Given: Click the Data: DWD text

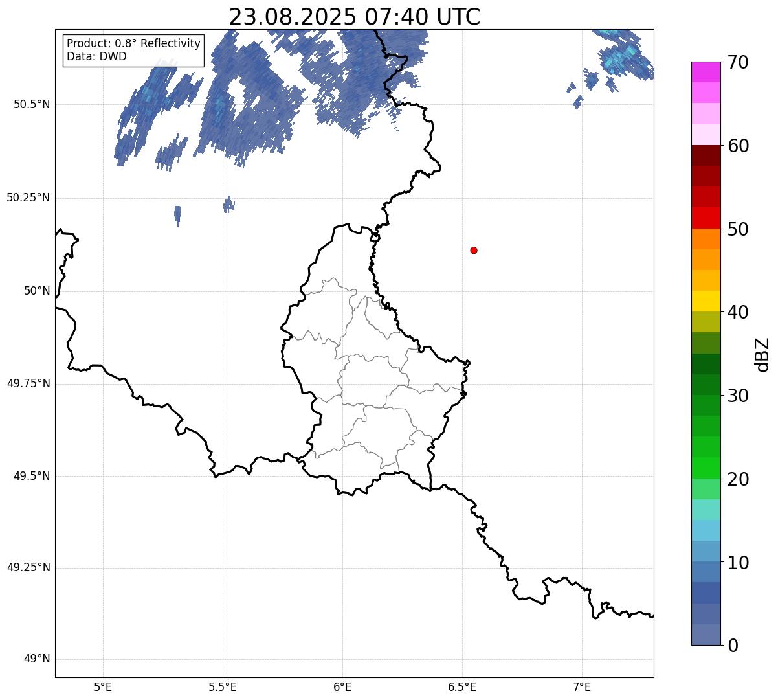Looking at the screenshot, I should tap(96, 56).
